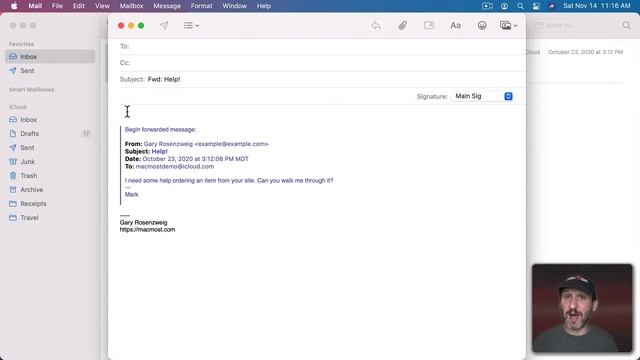Click the Gary Rosenzweig signature name
This screenshot has height=360, width=640.
[x=143, y=222]
